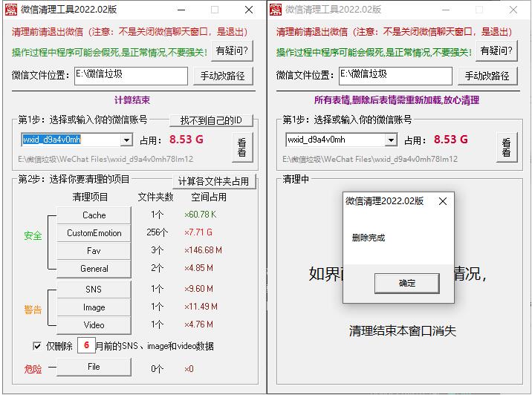Screen dimensions: 532x395
Task: Click the dangerous File clean button
Action: tap(94, 367)
